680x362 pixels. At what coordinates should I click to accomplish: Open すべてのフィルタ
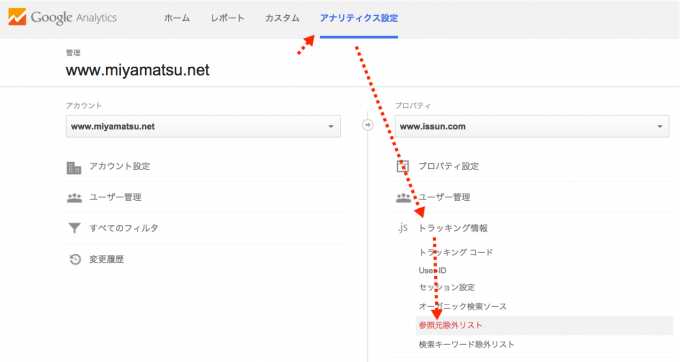(124, 228)
